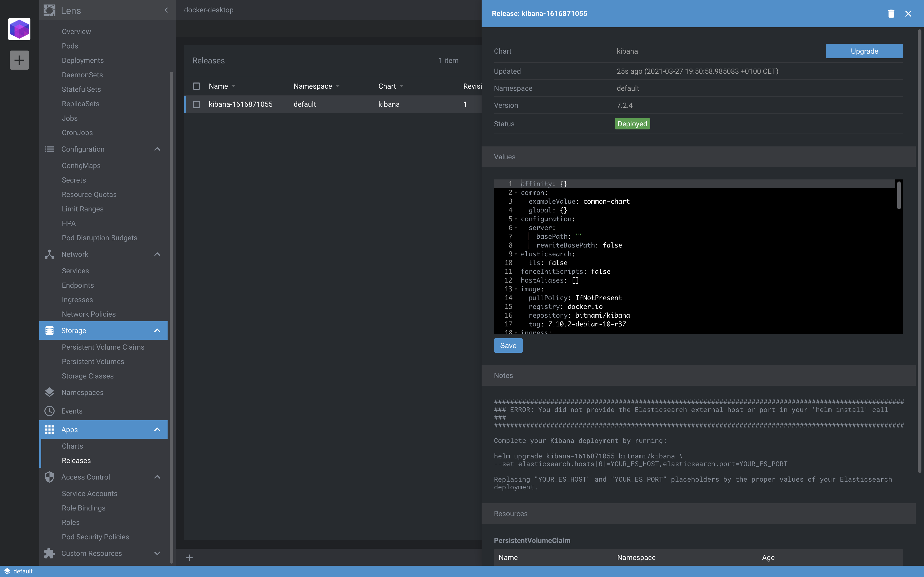Collapse the Network section chevron

[x=157, y=254]
